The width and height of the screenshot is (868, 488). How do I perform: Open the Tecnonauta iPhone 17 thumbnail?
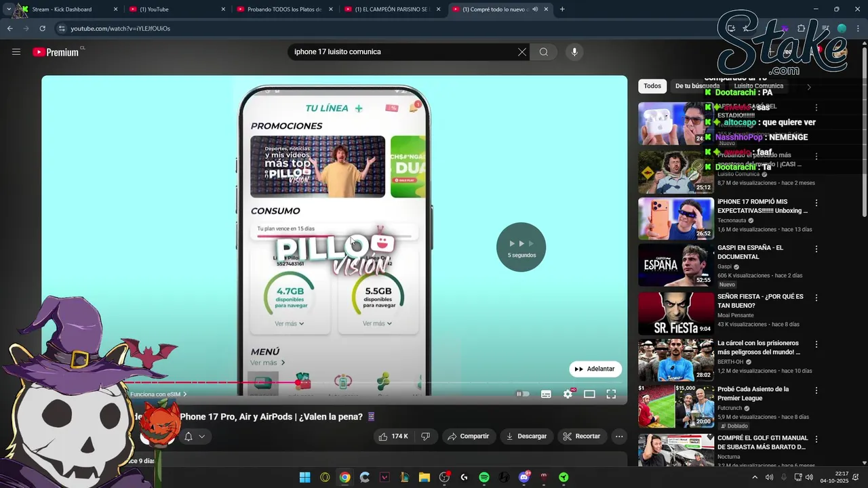[x=675, y=218]
